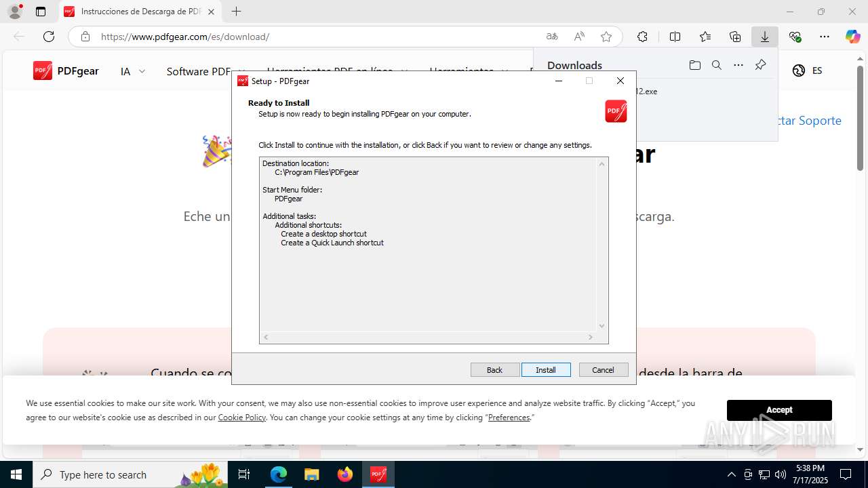Screen dimensions: 868x488
Task: Click the taskbar search box
Action: coord(130,474)
